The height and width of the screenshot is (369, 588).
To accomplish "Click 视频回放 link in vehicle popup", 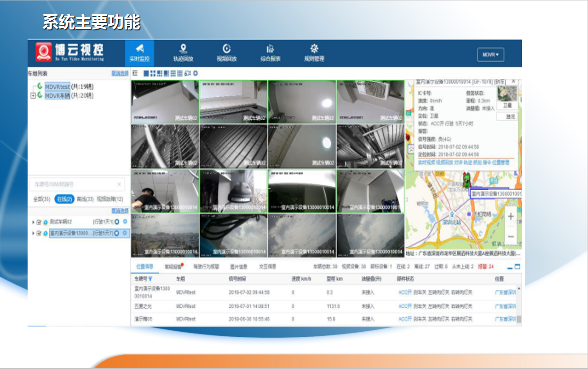I will pyautogui.click(x=444, y=163).
